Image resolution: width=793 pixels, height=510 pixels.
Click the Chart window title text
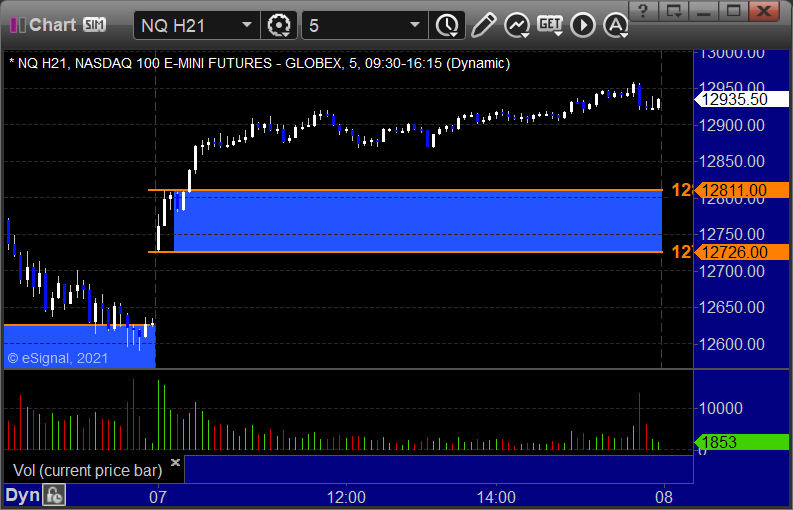pyautogui.click(x=53, y=25)
